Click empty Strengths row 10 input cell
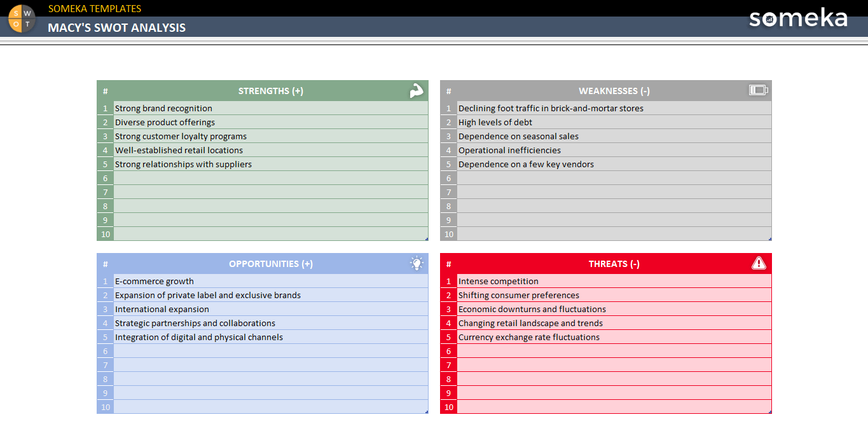 point(271,234)
